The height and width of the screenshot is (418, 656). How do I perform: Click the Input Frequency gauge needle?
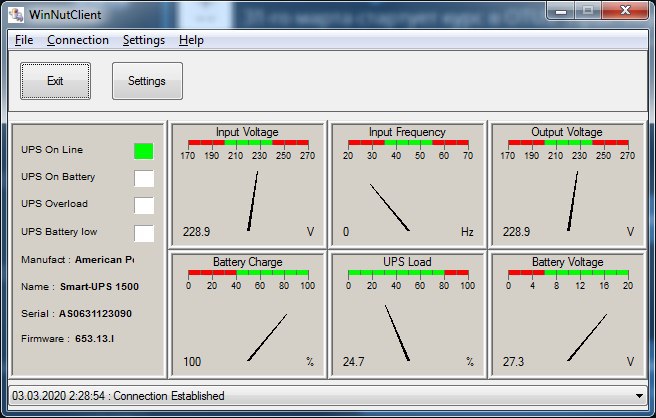coord(390,208)
